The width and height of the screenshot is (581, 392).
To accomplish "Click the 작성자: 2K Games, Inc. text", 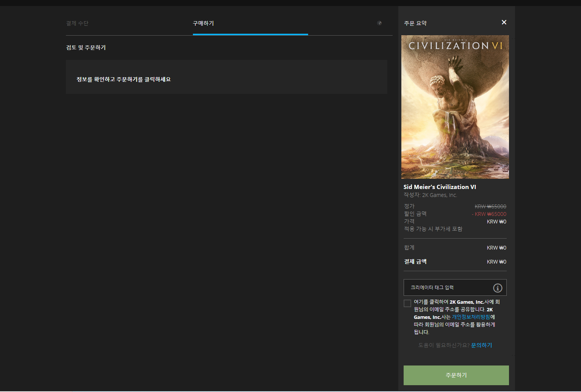I will (430, 195).
